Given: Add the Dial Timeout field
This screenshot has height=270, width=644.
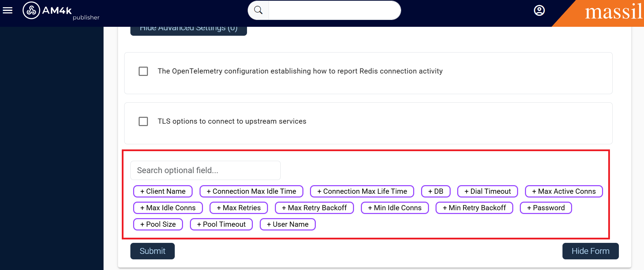Looking at the screenshot, I should (x=487, y=191).
